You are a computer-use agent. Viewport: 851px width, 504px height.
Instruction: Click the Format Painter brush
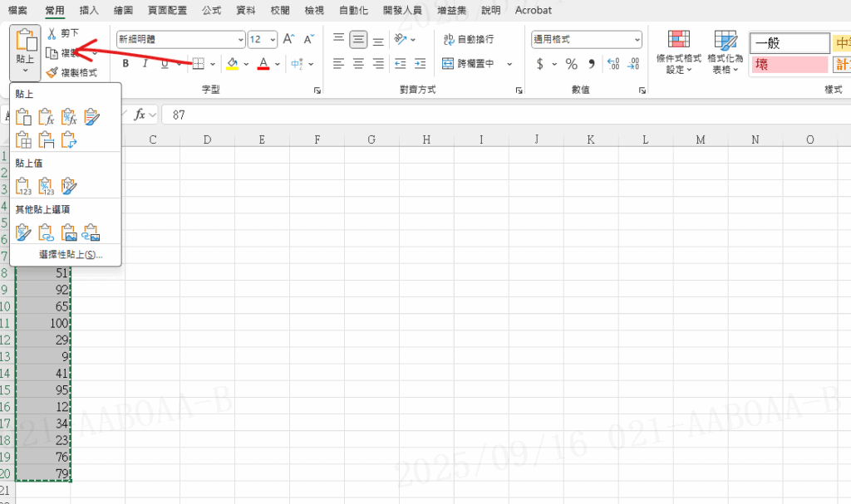(x=71, y=73)
